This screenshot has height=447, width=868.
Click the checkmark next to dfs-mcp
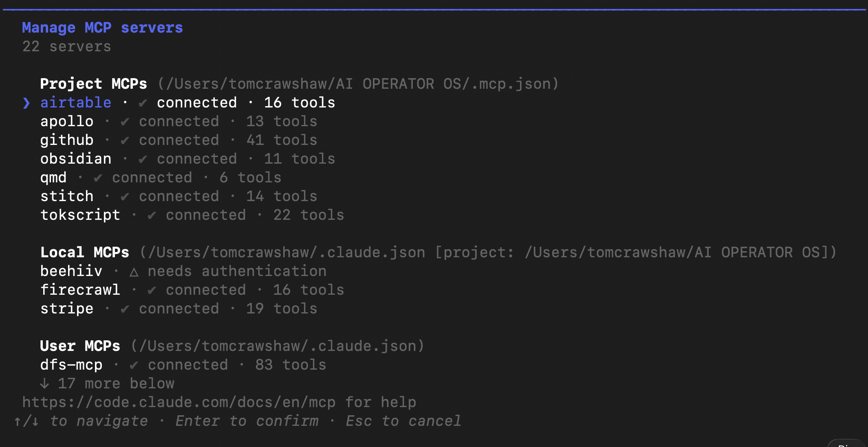[134, 365]
